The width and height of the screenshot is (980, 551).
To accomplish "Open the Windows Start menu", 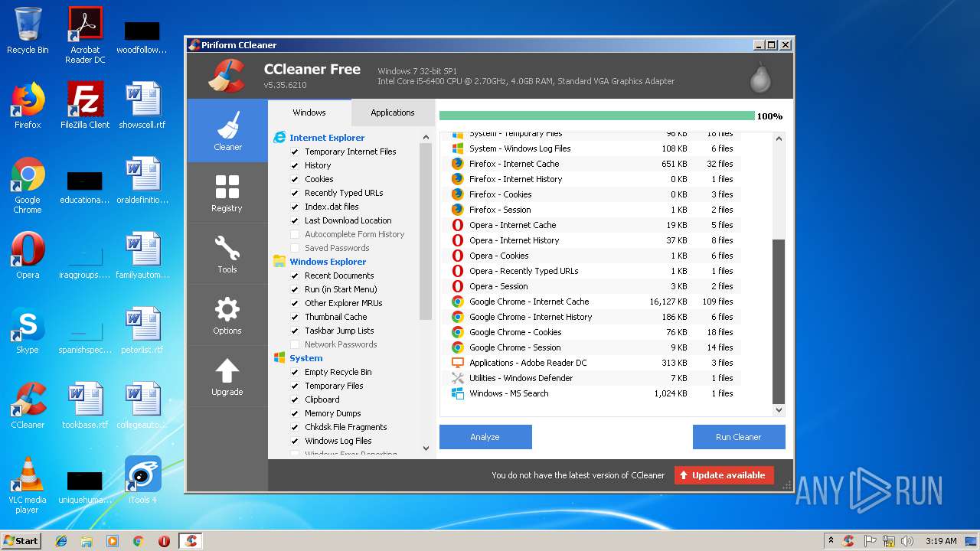I will (21, 541).
